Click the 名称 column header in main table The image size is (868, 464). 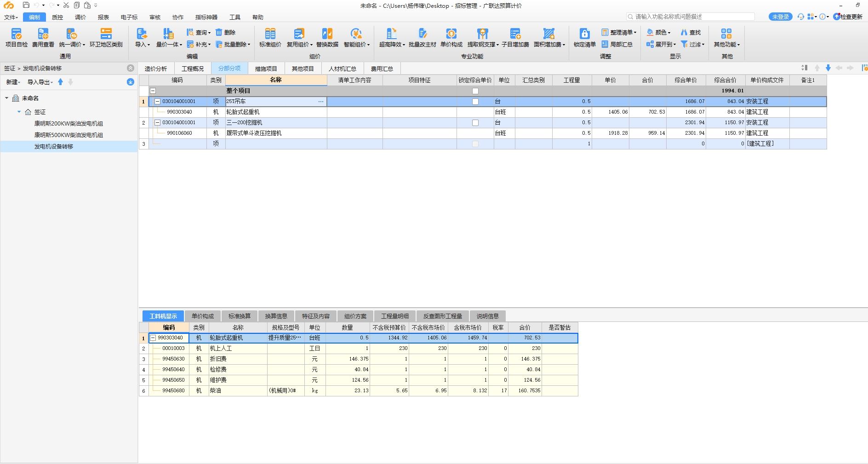click(276, 80)
